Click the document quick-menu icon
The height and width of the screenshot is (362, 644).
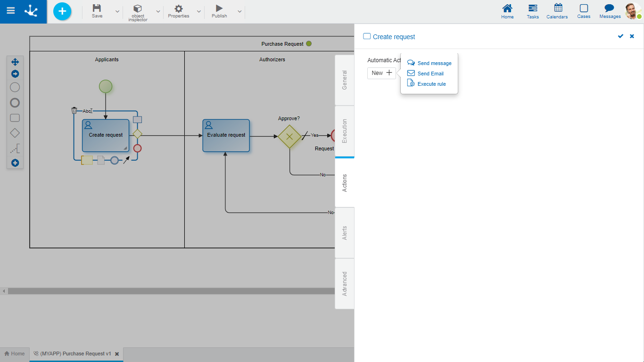pos(101,160)
